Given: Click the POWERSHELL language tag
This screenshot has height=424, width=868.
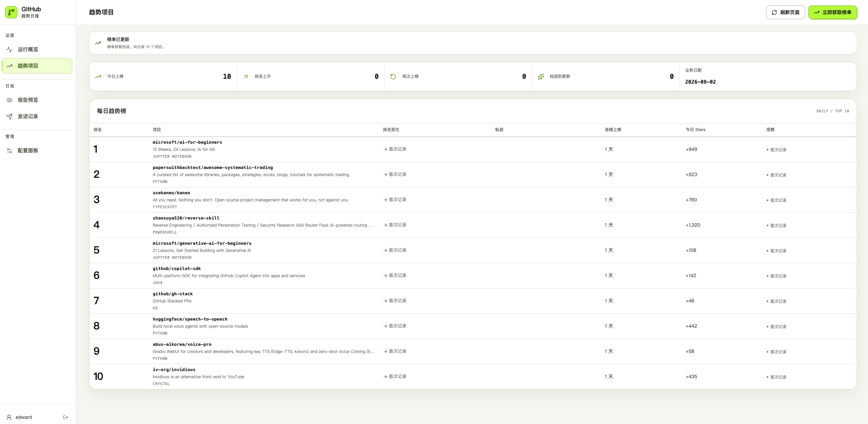Looking at the screenshot, I should 165,232.
